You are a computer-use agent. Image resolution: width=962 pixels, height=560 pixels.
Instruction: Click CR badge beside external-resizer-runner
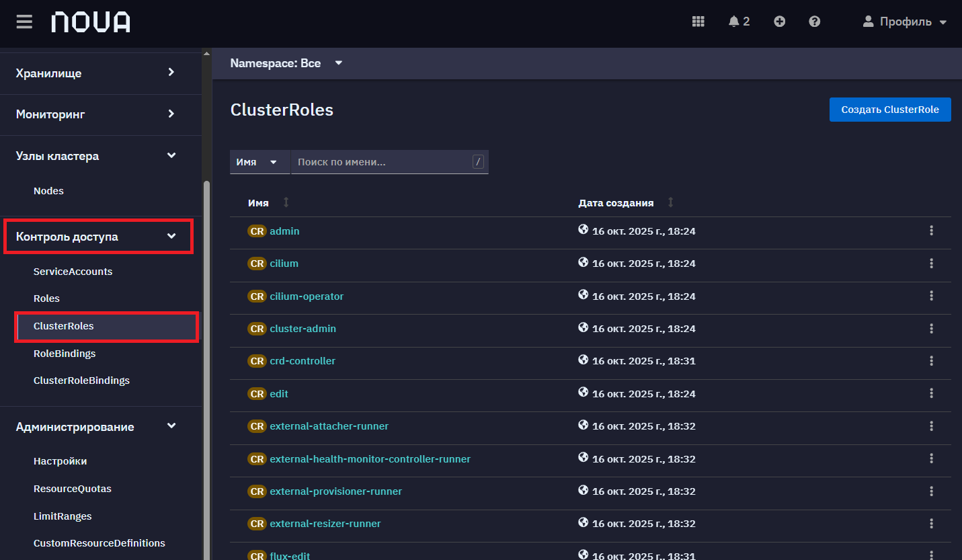(x=257, y=524)
